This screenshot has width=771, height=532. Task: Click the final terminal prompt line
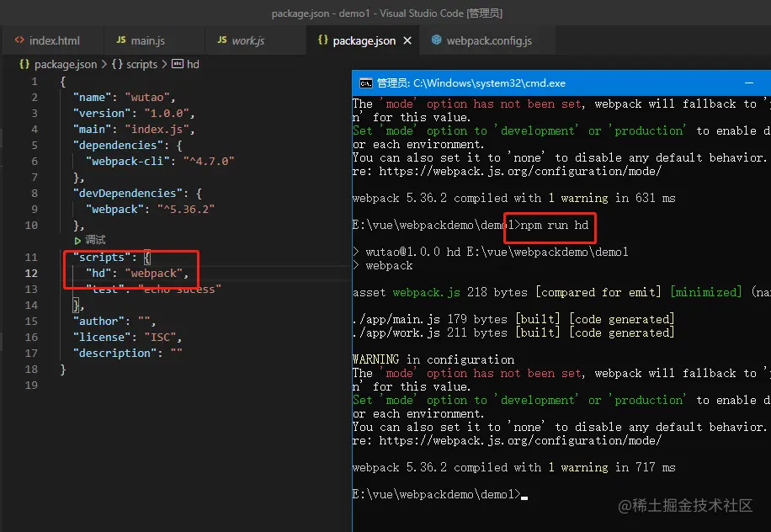440,495
